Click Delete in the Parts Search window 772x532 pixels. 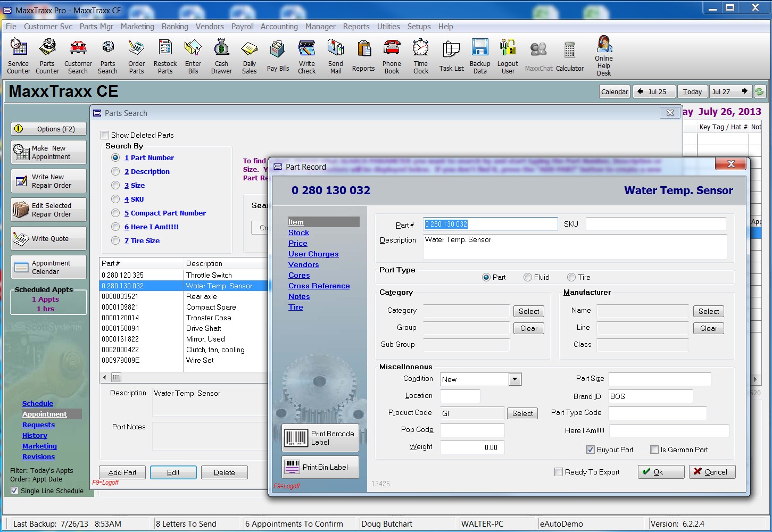click(225, 472)
